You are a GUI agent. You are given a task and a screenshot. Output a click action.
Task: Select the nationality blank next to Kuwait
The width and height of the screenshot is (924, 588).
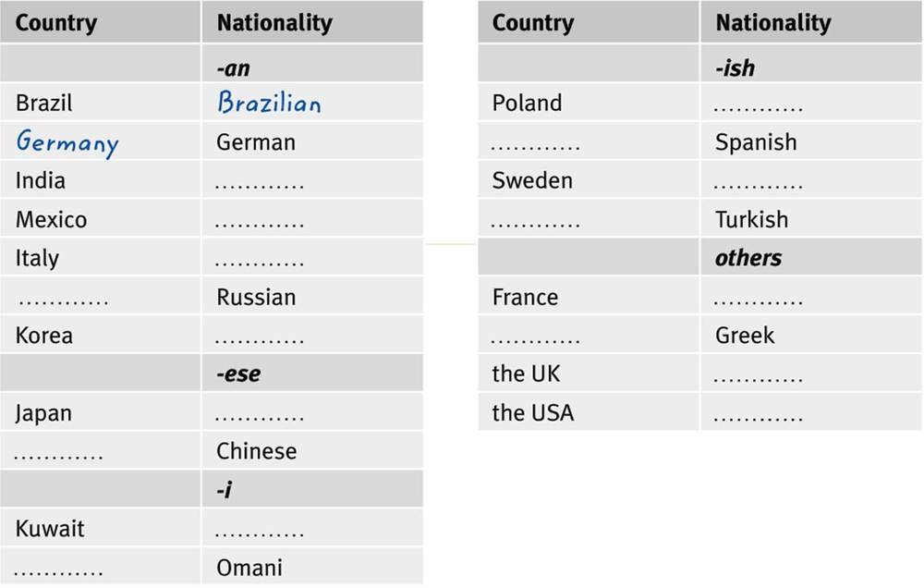tap(260, 533)
